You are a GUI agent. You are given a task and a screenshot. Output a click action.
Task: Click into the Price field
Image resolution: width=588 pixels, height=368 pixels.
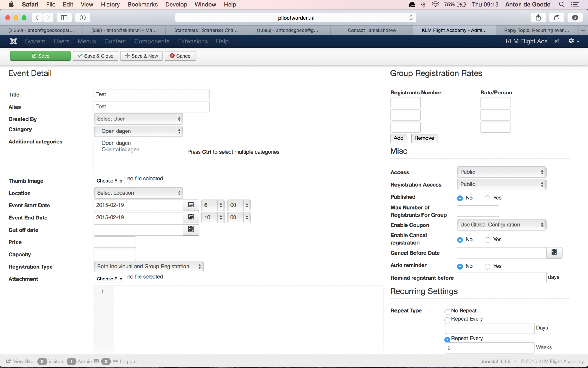[x=115, y=242]
